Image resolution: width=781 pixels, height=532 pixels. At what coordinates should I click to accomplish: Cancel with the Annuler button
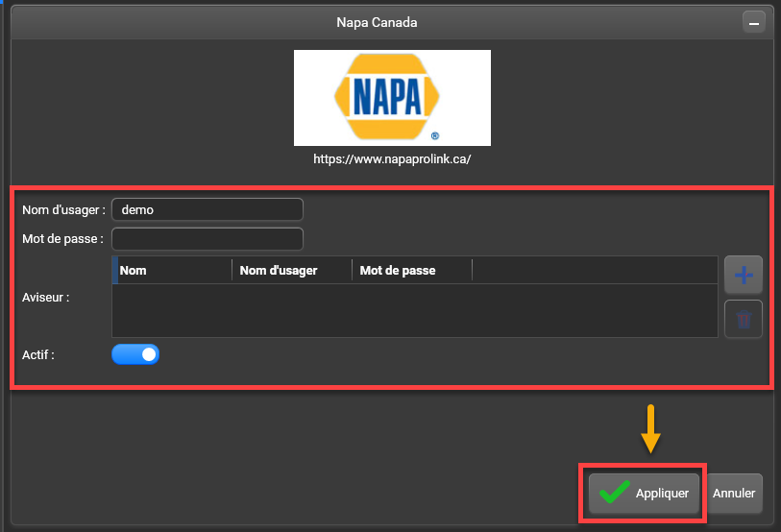(x=734, y=494)
